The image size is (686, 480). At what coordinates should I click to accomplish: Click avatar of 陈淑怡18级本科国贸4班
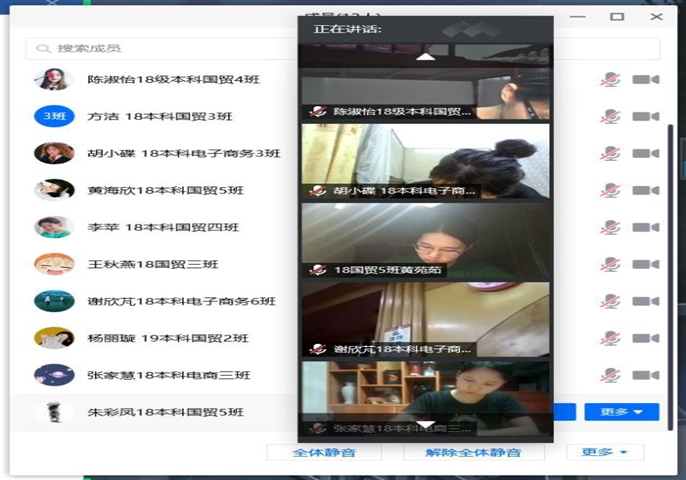[54, 79]
